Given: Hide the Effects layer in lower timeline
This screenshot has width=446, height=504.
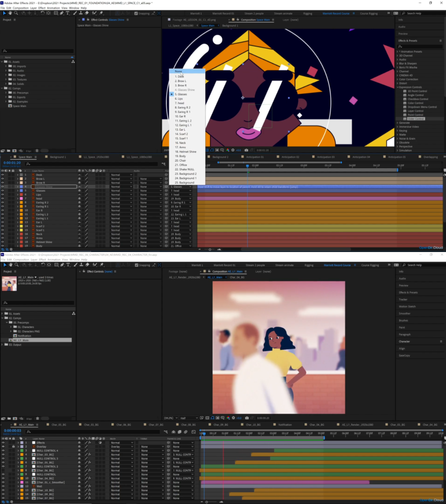Looking at the screenshot, I should coord(3,443).
